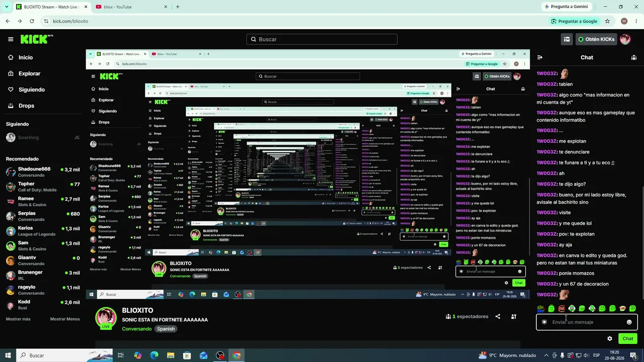Image resolution: width=644 pixels, height=362 pixels.
Task: Open Topher Call of Duty channel
Action: 43,187
